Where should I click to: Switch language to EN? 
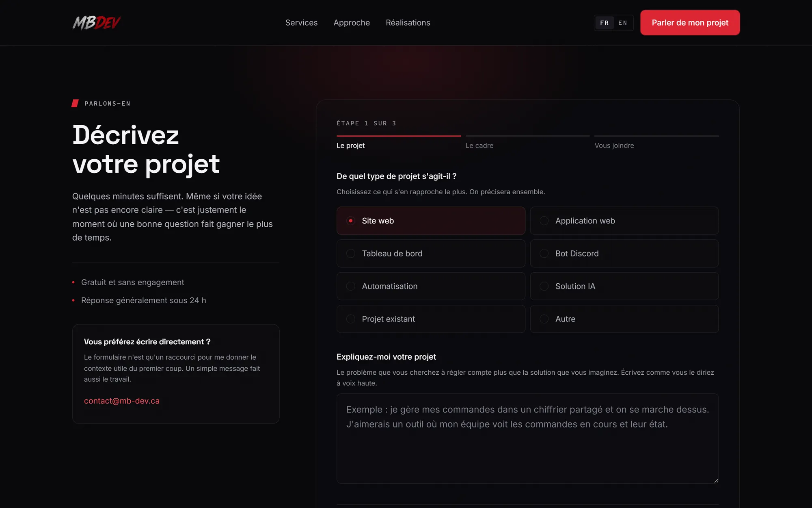622,23
